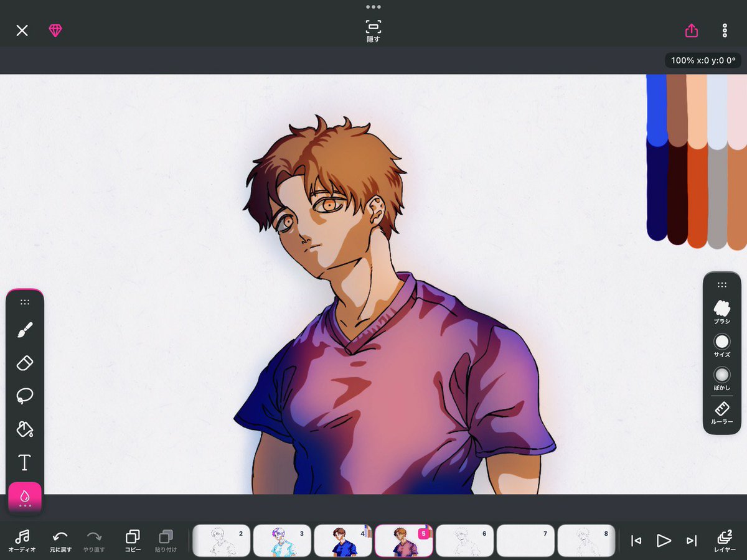The height and width of the screenshot is (560, 747).
Task: Open the share export icon
Action: pos(692,30)
